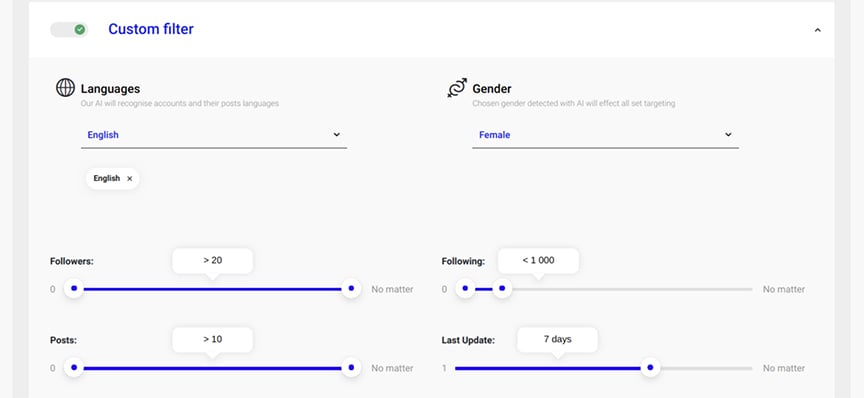The height and width of the screenshot is (398, 864).
Task: Select the Followers slider right handle
Action: pyautogui.click(x=351, y=288)
